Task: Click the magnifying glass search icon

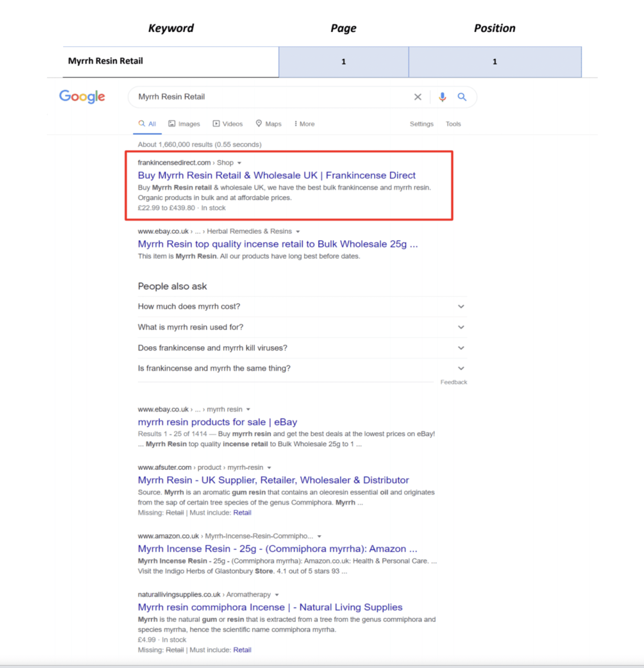Action: coord(462,97)
